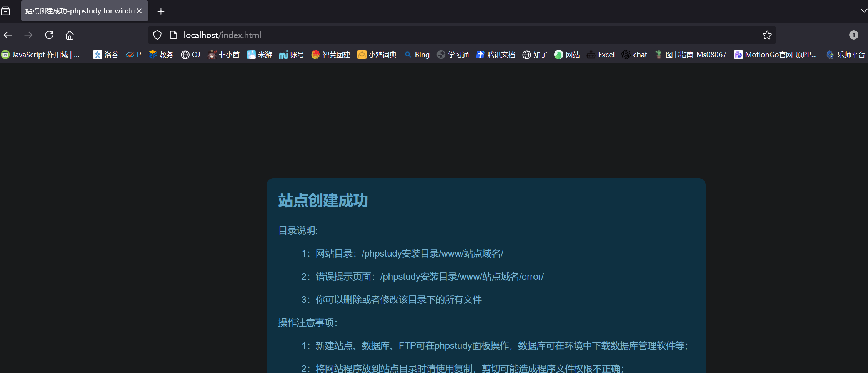868x373 pixels.
Task: Click the 目录说明 text
Action: (x=298, y=230)
